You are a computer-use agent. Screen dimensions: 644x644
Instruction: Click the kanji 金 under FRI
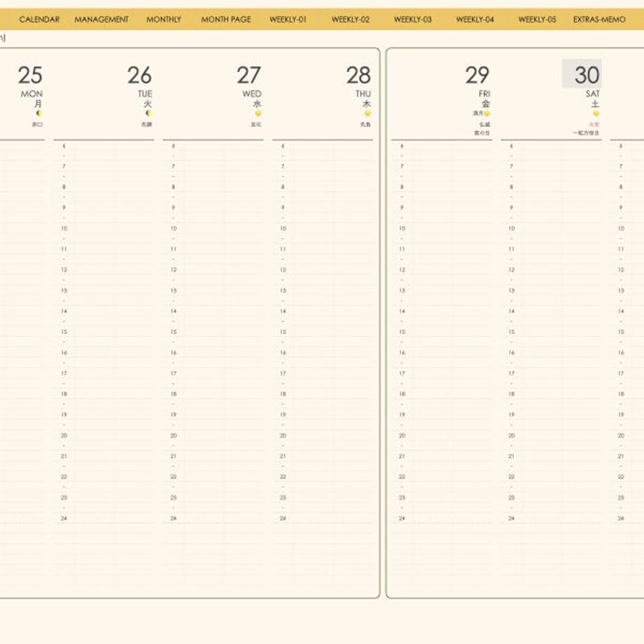[x=486, y=104]
